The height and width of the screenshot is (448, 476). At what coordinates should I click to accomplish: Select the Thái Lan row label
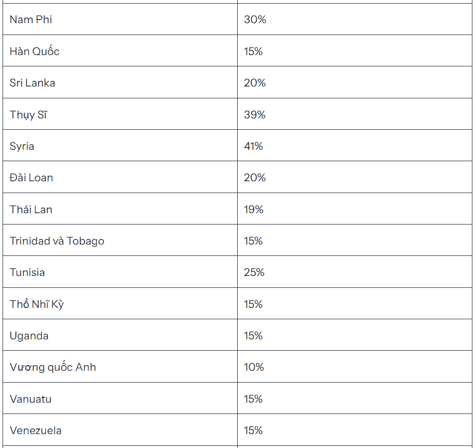pos(31,210)
